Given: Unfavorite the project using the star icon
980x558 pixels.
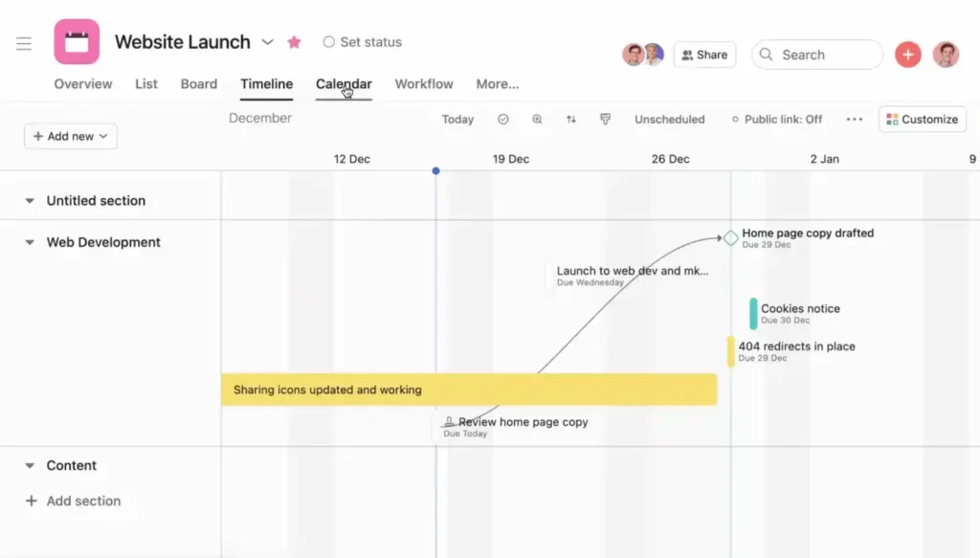Looking at the screenshot, I should (294, 42).
